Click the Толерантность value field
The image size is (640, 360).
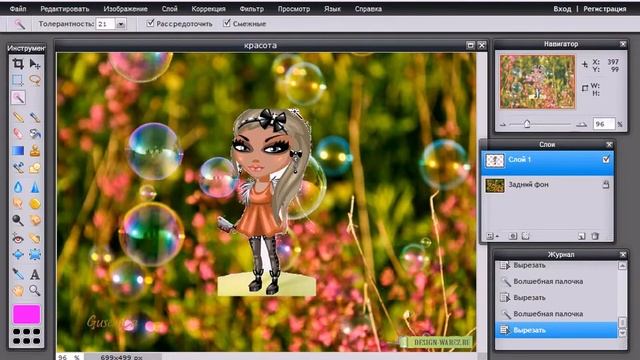[106, 24]
